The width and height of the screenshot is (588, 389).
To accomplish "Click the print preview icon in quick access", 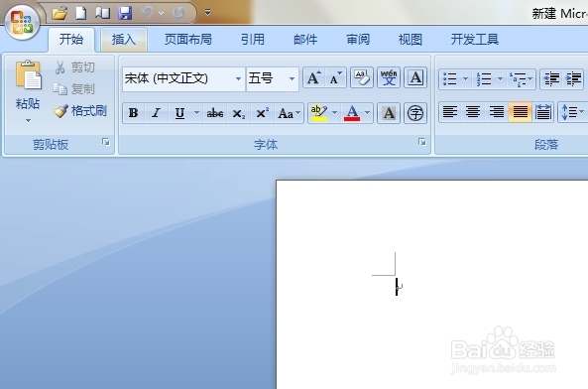I will pos(102,13).
